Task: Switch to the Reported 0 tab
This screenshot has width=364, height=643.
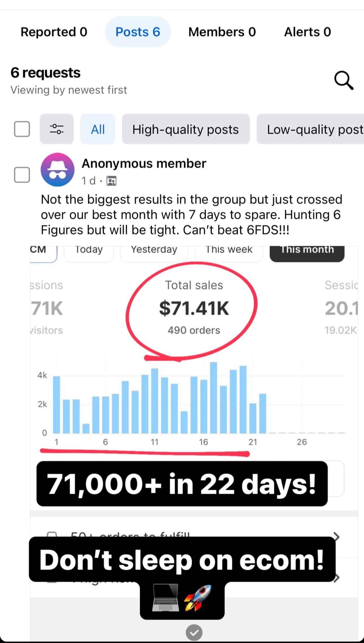Action: pos(54,32)
